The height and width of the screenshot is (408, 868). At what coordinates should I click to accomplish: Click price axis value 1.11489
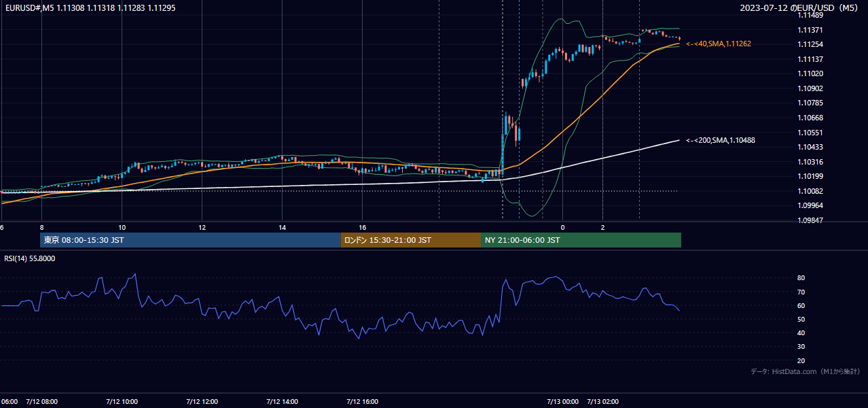(810, 15)
